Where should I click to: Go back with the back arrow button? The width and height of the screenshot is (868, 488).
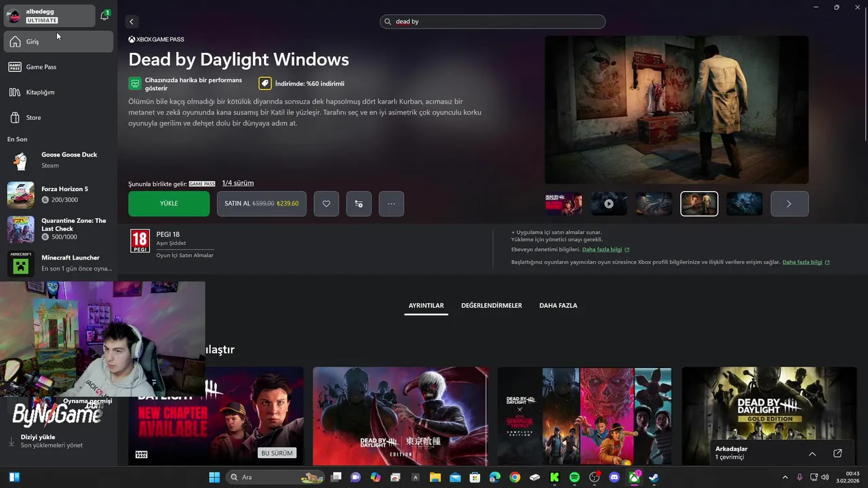click(x=132, y=22)
